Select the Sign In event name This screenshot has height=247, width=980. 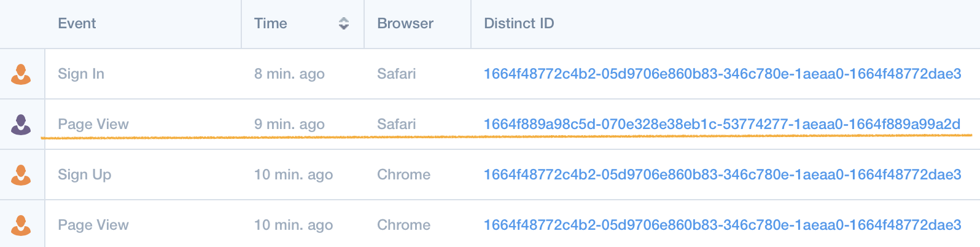tap(81, 74)
